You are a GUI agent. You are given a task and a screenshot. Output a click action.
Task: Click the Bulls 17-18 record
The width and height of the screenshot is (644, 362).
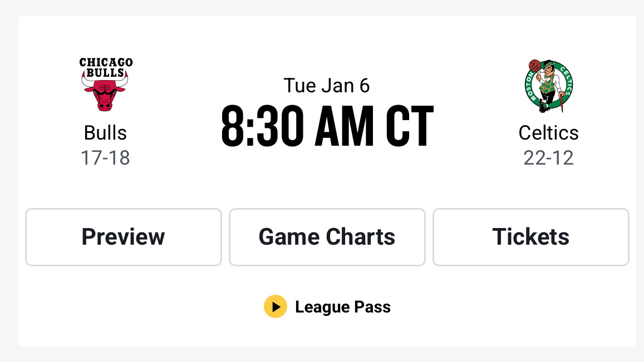[x=105, y=157]
